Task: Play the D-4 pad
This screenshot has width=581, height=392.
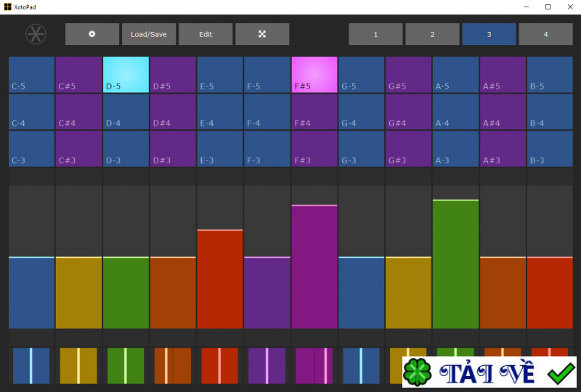Action: (x=126, y=112)
